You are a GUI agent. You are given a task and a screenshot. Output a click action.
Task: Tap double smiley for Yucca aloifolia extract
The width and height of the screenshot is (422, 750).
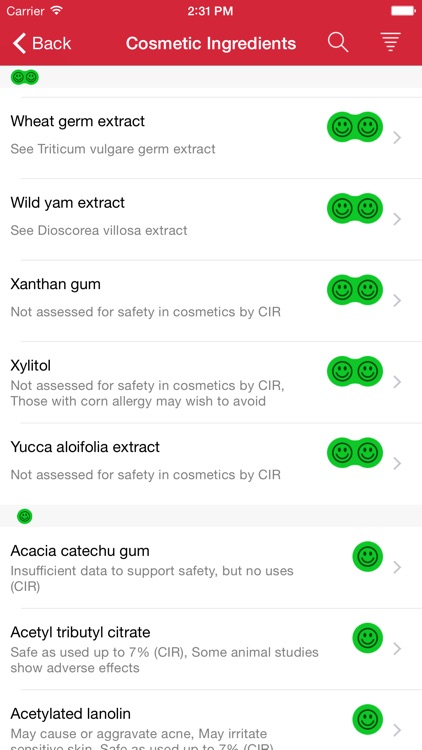tap(355, 452)
